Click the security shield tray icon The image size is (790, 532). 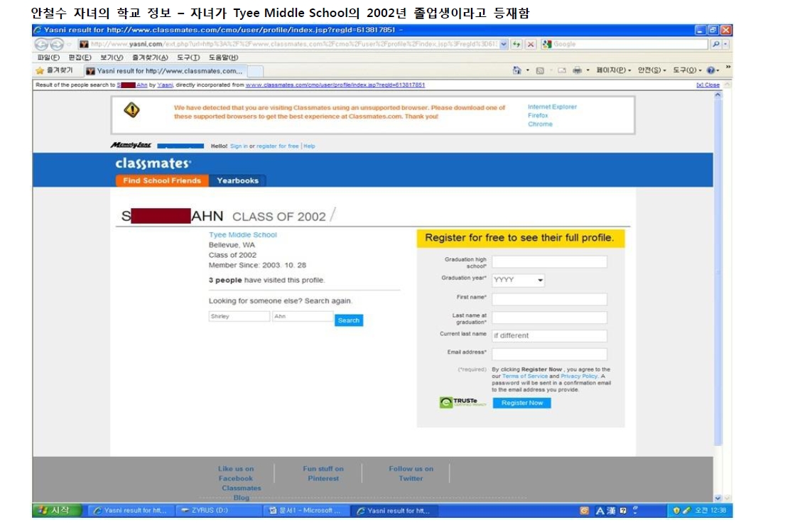coord(676,511)
